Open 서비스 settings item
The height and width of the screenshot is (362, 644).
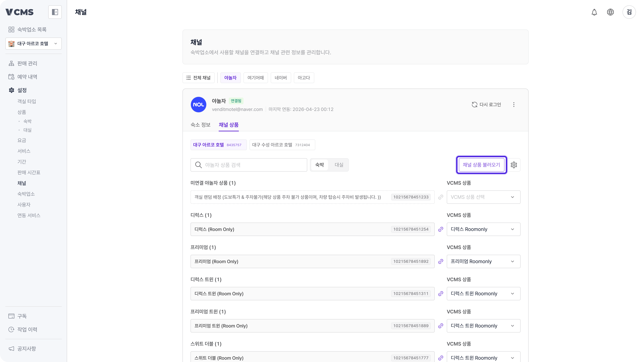pyautogui.click(x=24, y=151)
